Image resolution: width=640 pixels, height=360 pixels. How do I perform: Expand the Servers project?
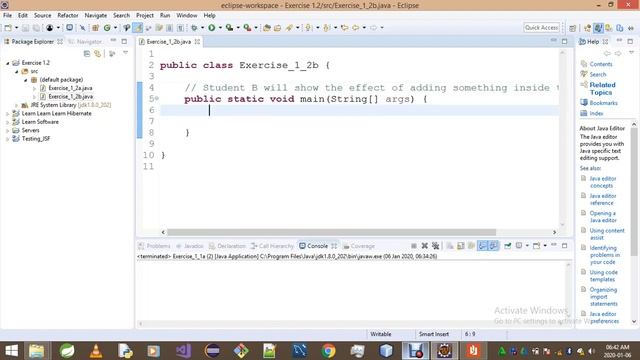pyautogui.click(x=7, y=131)
